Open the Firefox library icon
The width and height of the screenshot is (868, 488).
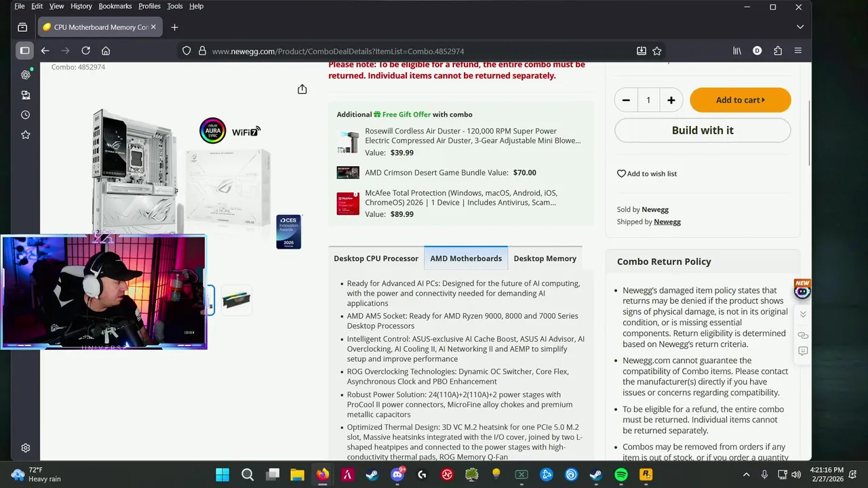click(737, 51)
